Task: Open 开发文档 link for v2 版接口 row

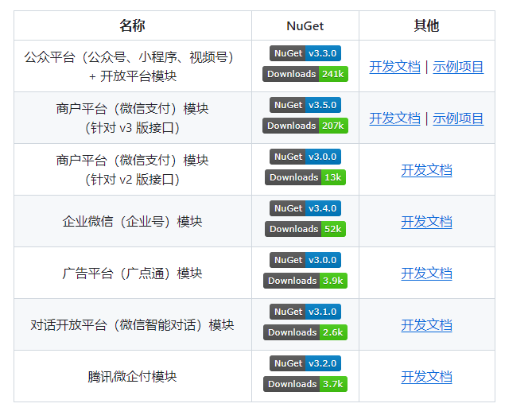Action: click(426, 170)
